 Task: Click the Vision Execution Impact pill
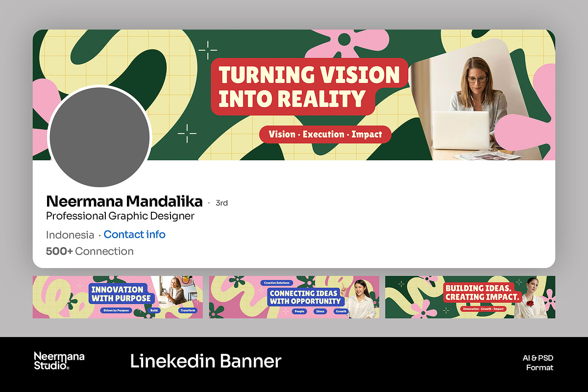tap(325, 134)
